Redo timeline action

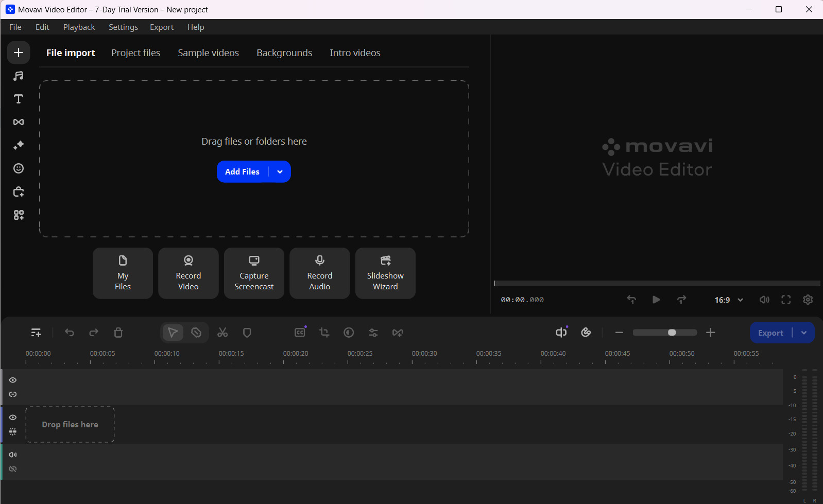94,333
